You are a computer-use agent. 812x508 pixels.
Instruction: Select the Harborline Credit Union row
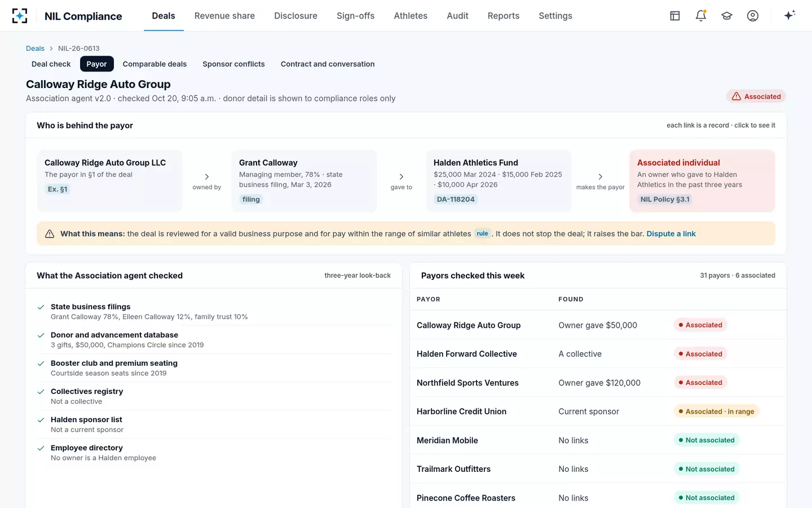click(x=598, y=411)
